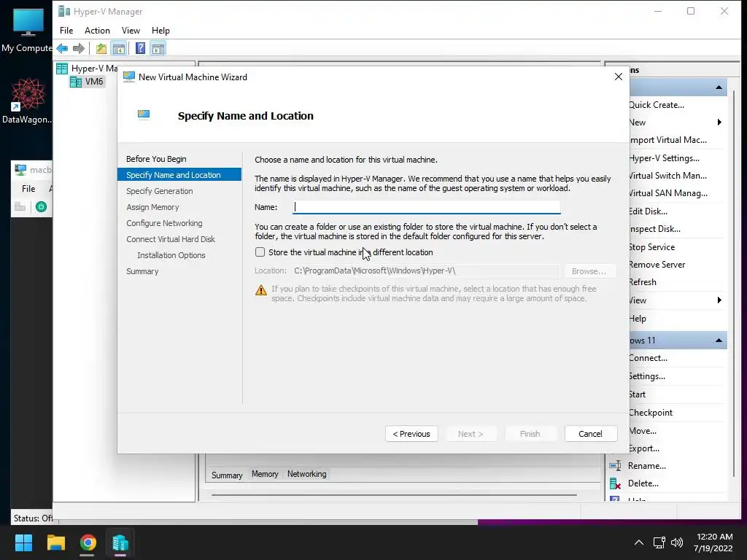The width and height of the screenshot is (747, 560).
Task: Click Import Virtual Machine action
Action: tap(668, 140)
